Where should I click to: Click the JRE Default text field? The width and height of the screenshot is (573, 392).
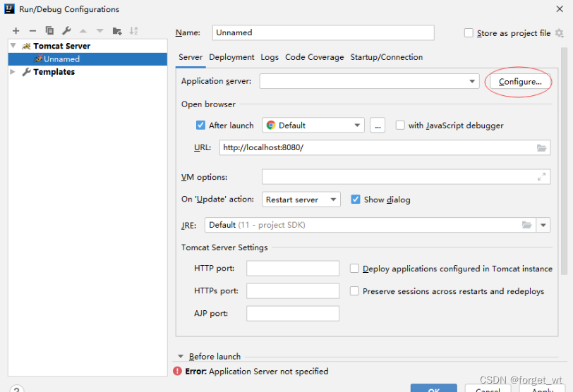coord(370,225)
